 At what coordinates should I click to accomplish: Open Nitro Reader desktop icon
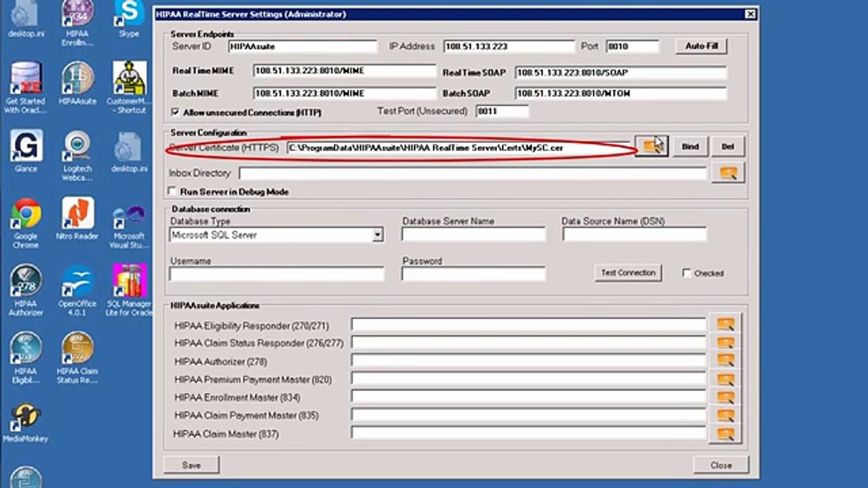pos(77,219)
